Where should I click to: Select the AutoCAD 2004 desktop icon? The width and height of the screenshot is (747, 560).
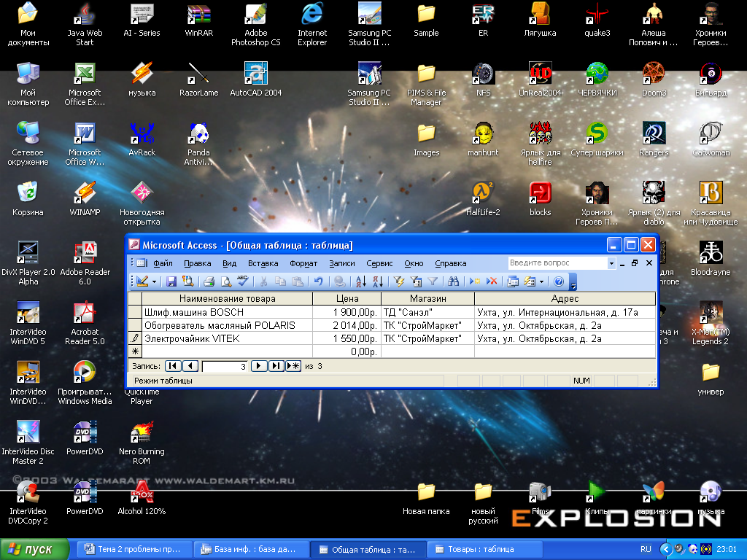256,79
